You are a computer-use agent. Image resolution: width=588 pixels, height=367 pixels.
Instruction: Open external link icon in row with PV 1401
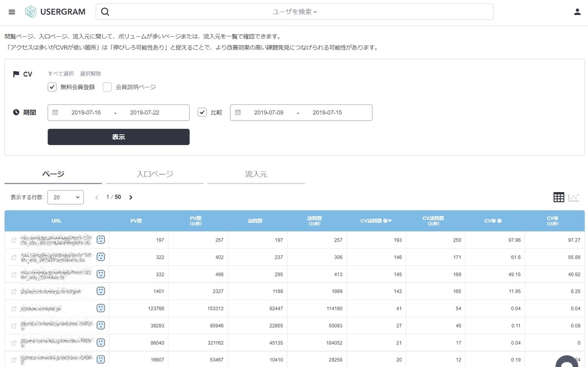pyautogui.click(x=14, y=291)
